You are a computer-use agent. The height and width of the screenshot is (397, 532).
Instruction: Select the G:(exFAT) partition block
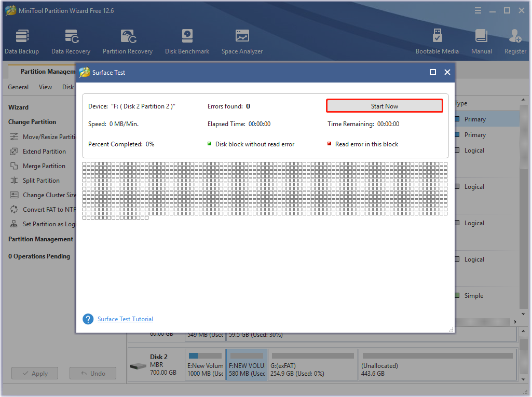click(313, 365)
